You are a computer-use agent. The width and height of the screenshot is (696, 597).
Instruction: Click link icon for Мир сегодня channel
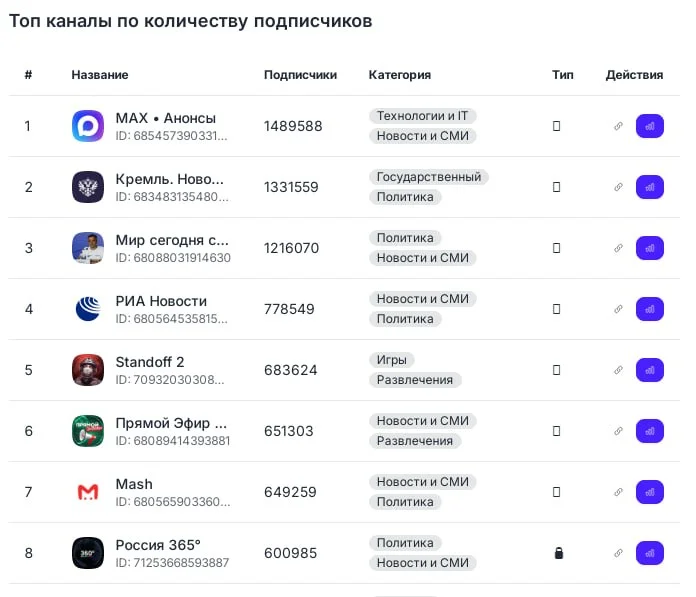click(x=618, y=248)
